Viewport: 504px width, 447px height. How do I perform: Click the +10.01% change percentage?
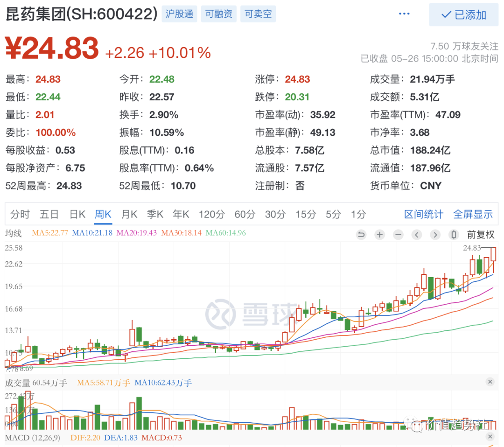[x=180, y=53]
